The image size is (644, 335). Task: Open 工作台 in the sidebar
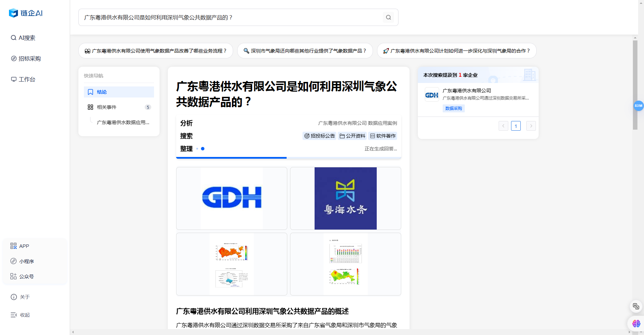tap(23, 79)
